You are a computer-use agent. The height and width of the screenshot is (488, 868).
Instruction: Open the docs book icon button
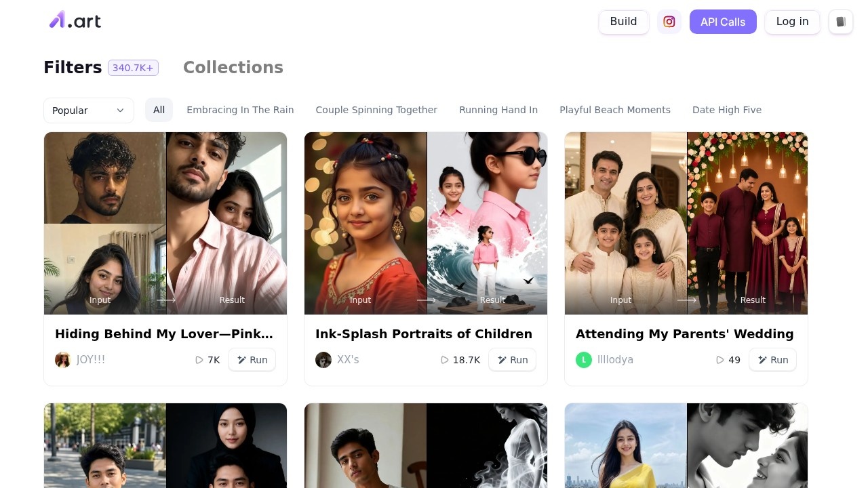(x=841, y=22)
